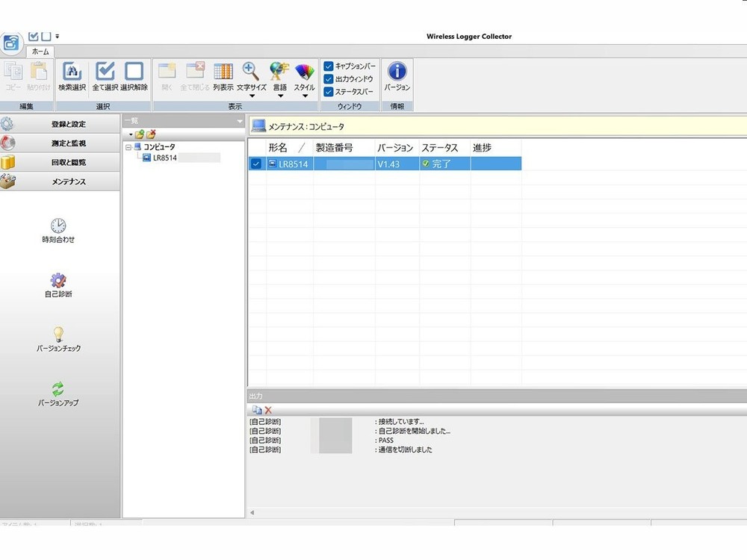Sort by ステータス column header
747x560 pixels.
pos(440,148)
